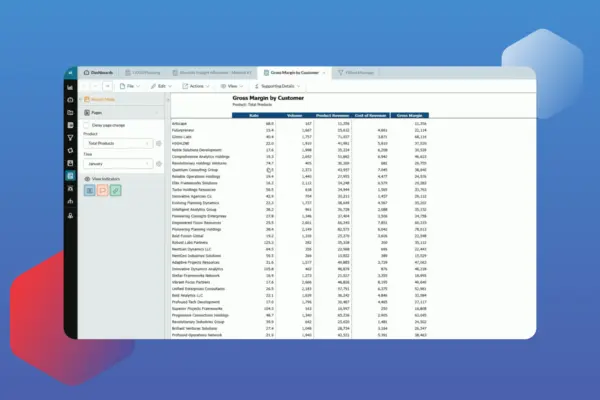Select the Unified Enterprises Consultants row label
600x400 pixels.
pos(198,289)
